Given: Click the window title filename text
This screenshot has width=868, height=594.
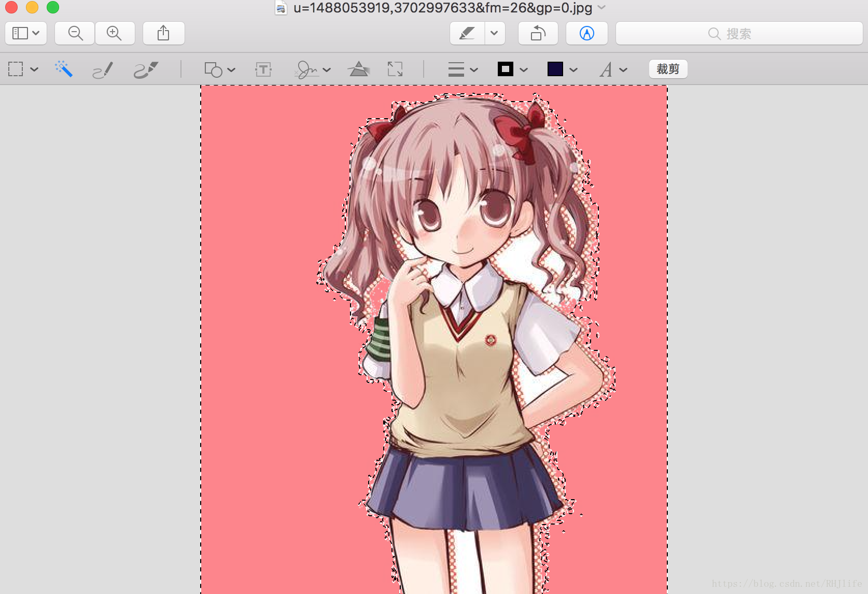Looking at the screenshot, I should (x=443, y=8).
